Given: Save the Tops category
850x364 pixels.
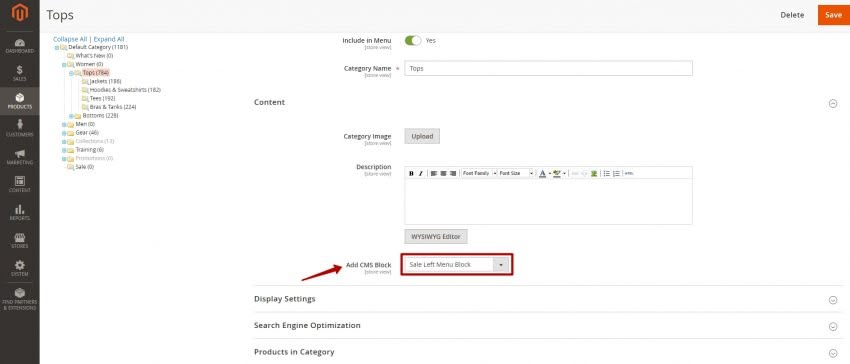Looking at the screenshot, I should point(833,15).
